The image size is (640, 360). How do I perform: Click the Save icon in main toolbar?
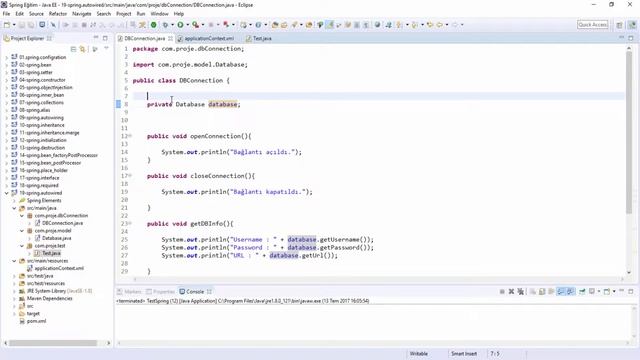[22, 25]
